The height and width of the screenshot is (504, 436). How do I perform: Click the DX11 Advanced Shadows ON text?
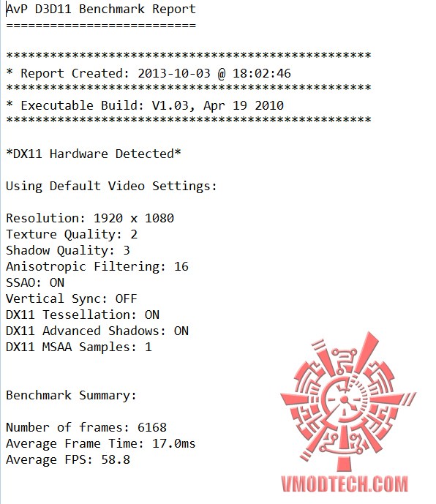(97, 331)
